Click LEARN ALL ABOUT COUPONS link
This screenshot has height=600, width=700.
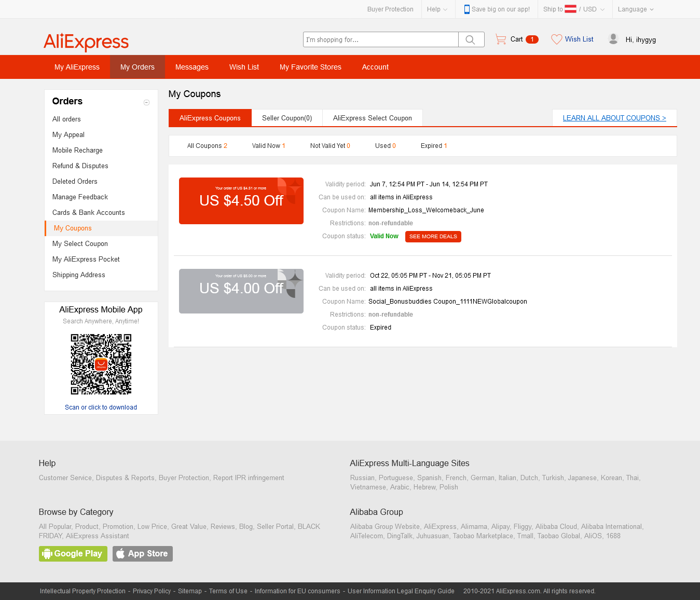pyautogui.click(x=614, y=118)
